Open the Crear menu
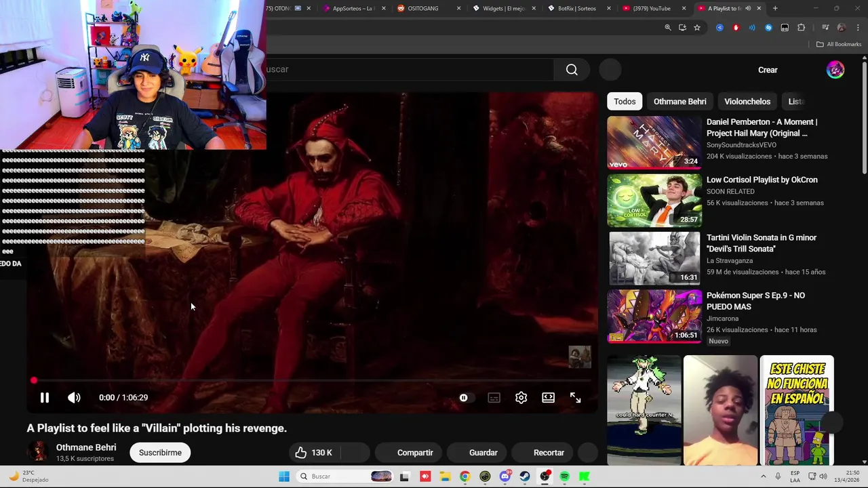 coord(768,70)
